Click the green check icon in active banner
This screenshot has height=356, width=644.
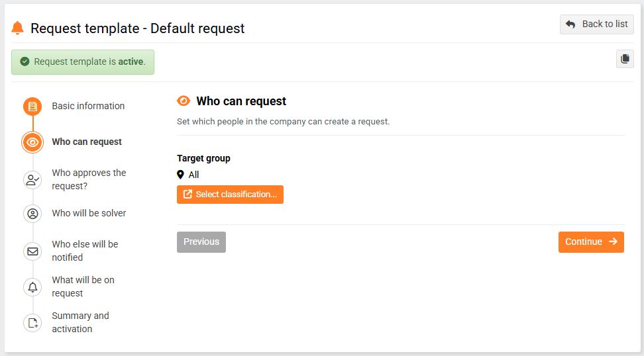(x=25, y=62)
